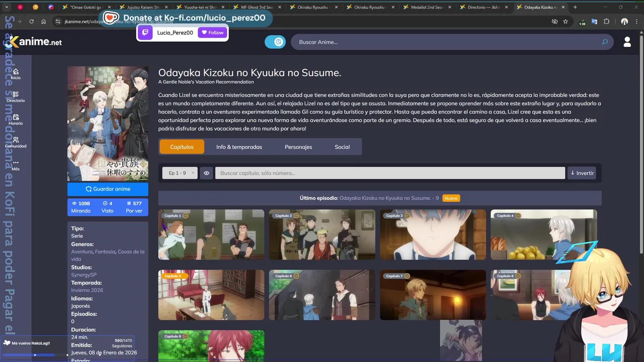Open Capítulo 6 thumbnail
Viewport: 644px width, 362px height.
coord(322,295)
